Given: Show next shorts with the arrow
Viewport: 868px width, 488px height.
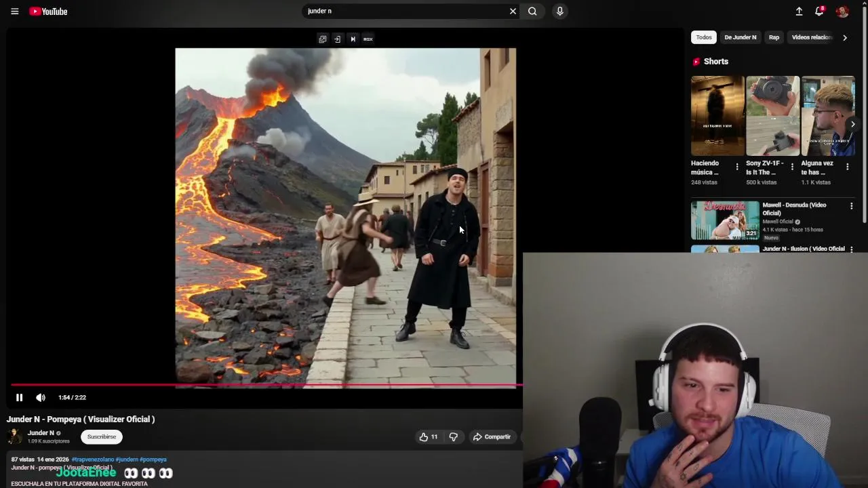Looking at the screenshot, I should pyautogui.click(x=853, y=124).
